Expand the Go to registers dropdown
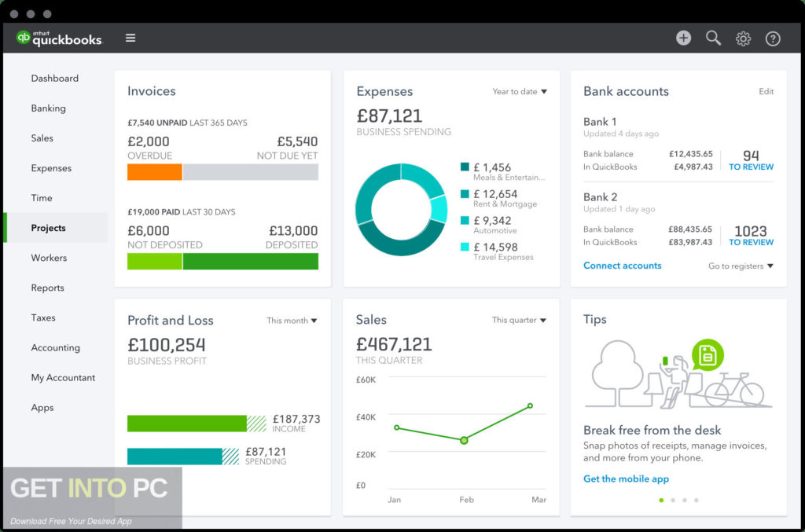805x532 pixels. (x=740, y=266)
